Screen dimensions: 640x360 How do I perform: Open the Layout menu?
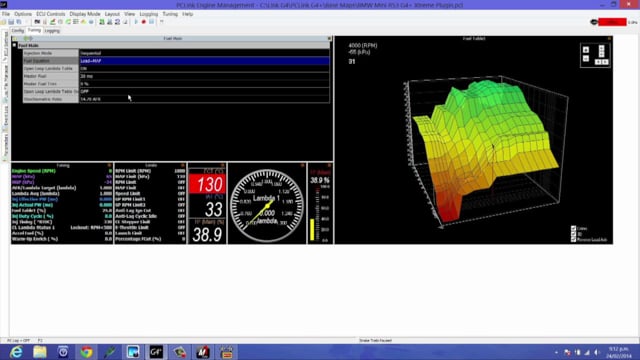coord(112,14)
